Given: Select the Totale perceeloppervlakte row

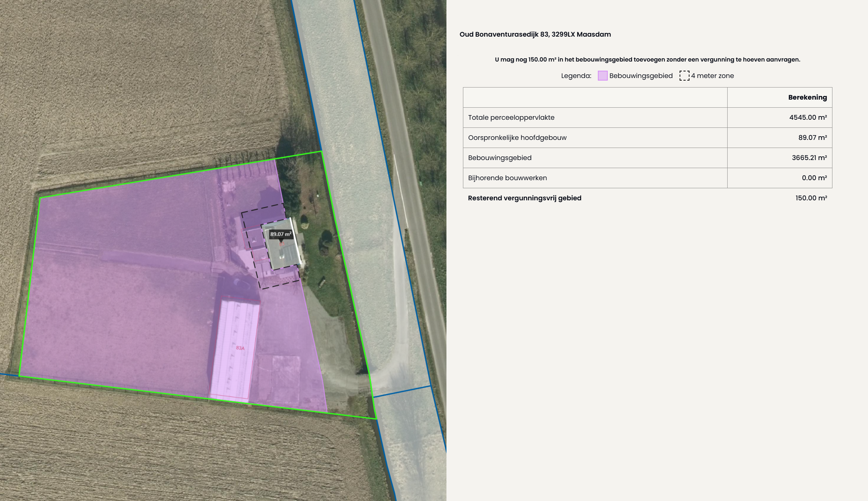Looking at the screenshot, I should (511, 118).
